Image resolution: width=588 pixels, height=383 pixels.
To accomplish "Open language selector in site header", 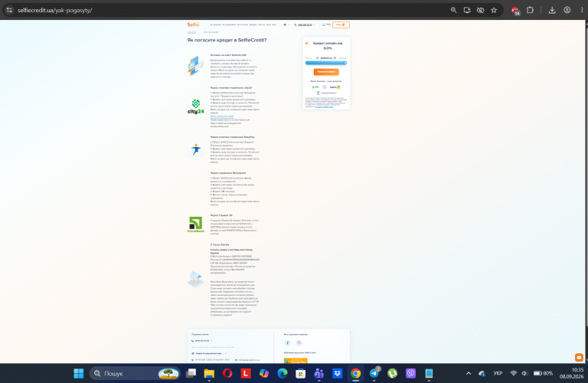I will tap(326, 25).
